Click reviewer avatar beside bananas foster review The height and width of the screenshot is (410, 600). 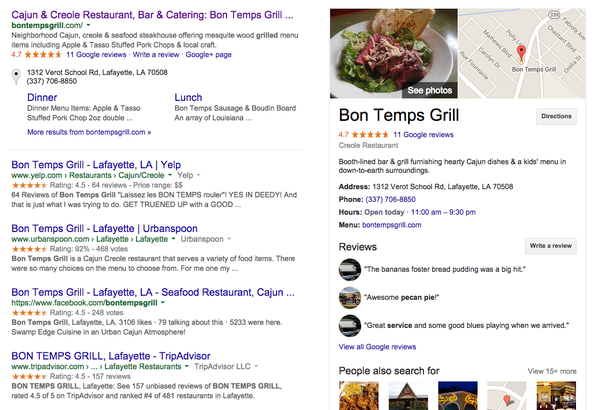(350, 270)
